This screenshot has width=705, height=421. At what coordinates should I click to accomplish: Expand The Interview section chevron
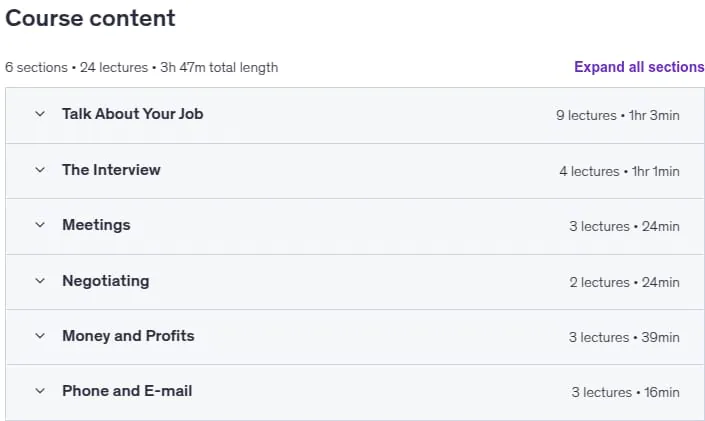point(40,170)
